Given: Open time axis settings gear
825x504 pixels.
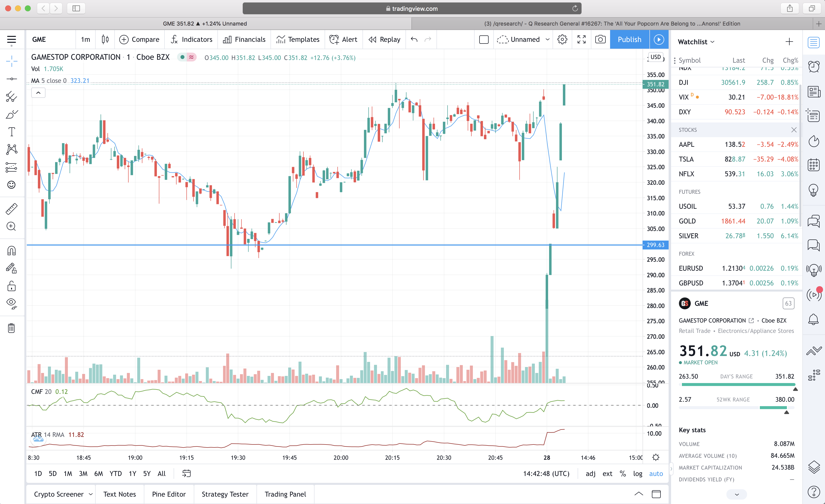Looking at the screenshot, I should pos(656,457).
